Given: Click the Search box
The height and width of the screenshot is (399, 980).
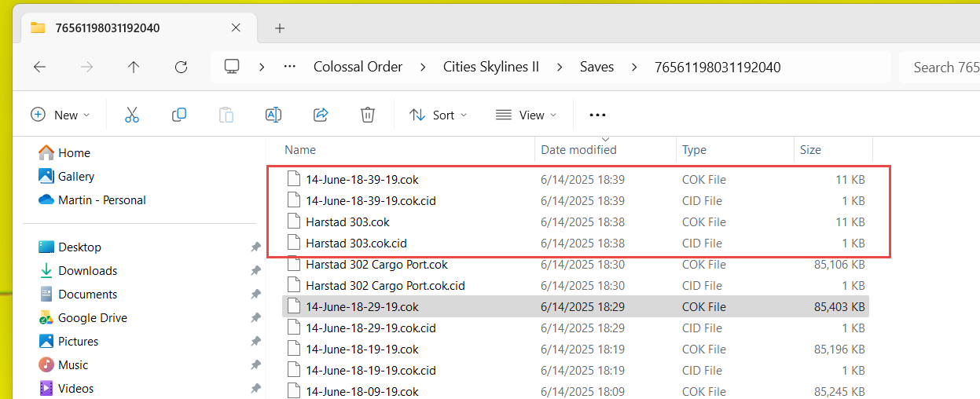Looking at the screenshot, I should tap(940, 67).
